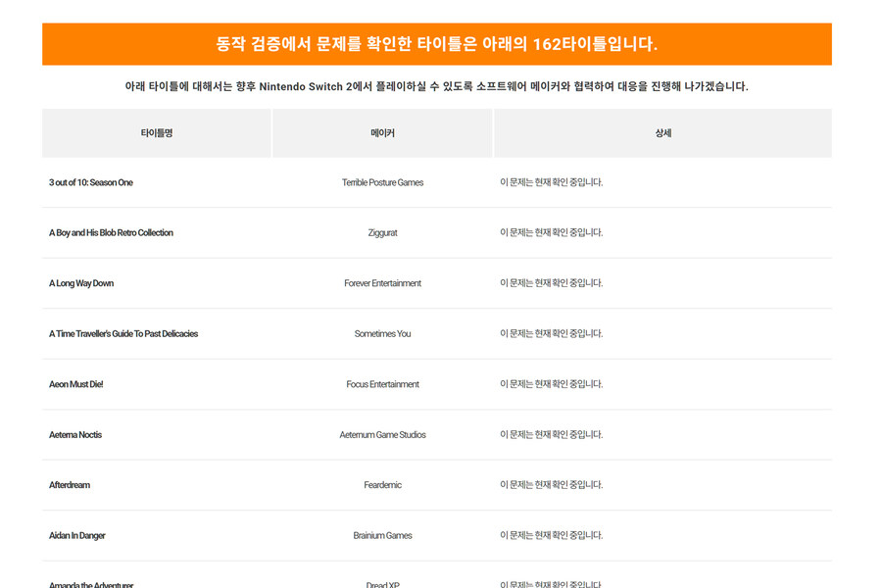Screen dimensions: 882x588
Task: Select the Nintendo Switch 2 notice sentence
Action: pyautogui.click(x=436, y=86)
